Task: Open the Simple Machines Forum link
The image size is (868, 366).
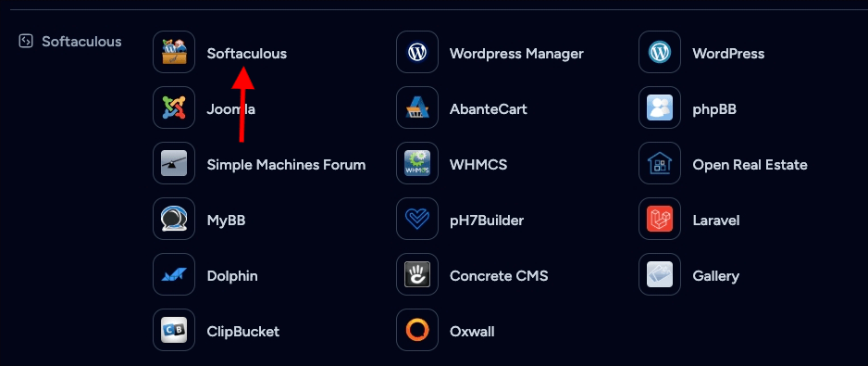Action: coord(286,165)
